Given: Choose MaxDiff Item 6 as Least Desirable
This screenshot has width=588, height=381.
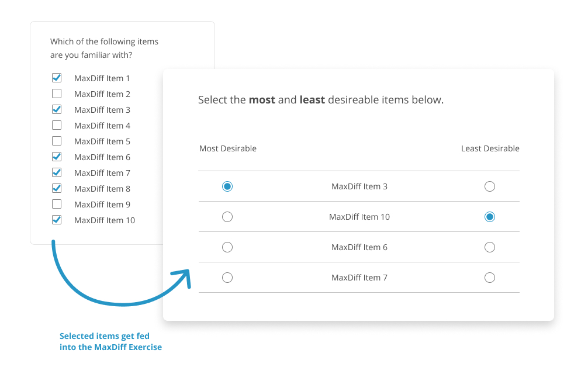Looking at the screenshot, I should pos(490,247).
